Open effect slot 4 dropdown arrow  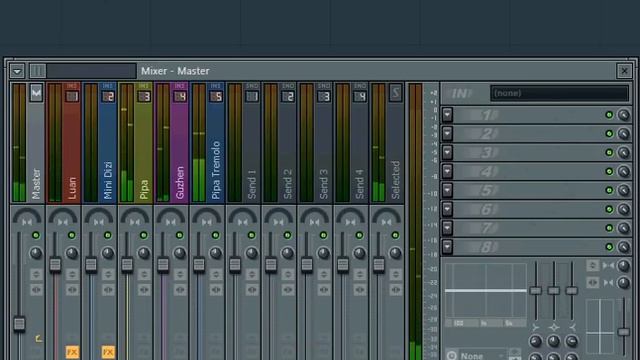point(447,171)
